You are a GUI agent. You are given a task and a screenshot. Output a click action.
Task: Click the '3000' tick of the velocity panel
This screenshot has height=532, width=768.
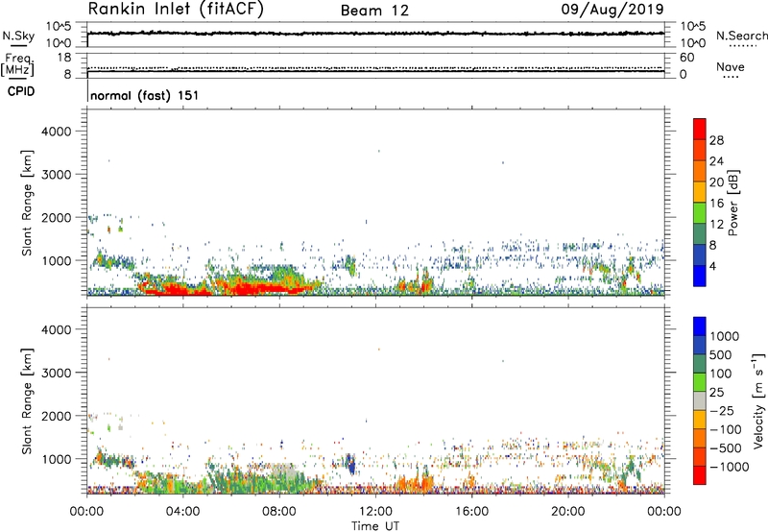[56, 373]
